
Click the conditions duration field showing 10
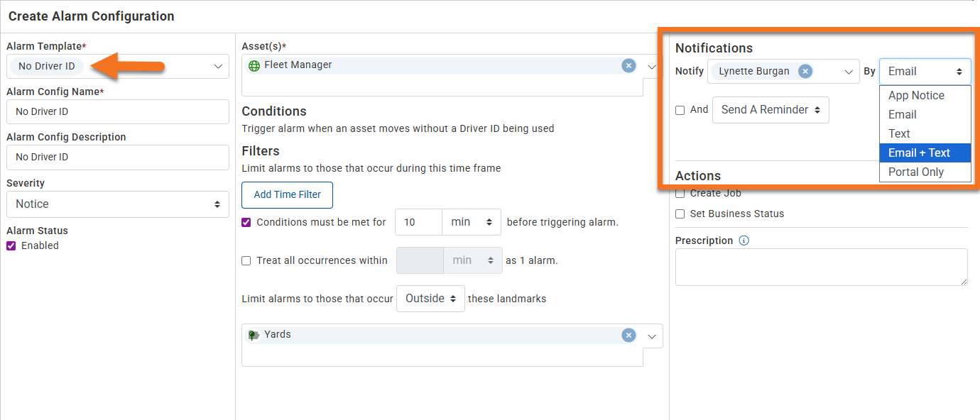(418, 222)
